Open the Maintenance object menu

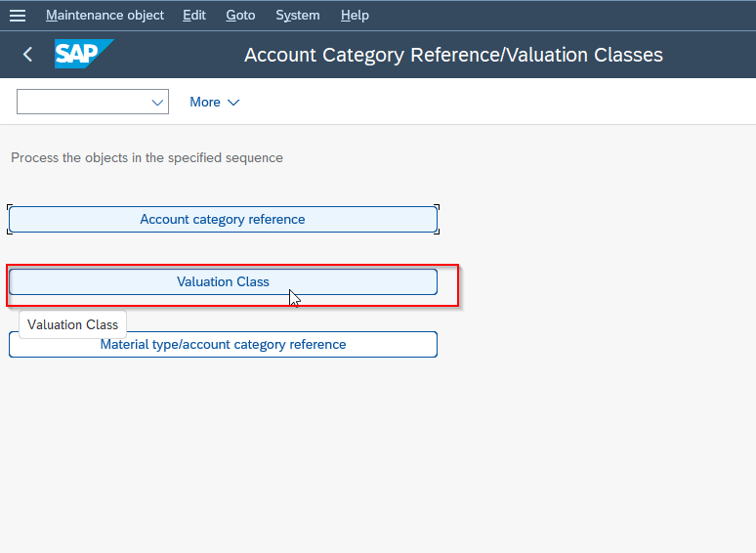pyautogui.click(x=105, y=16)
